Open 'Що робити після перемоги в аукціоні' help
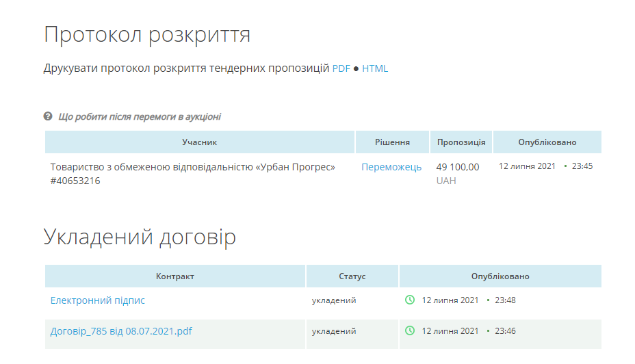This screenshot has width=635, height=364. point(140,117)
